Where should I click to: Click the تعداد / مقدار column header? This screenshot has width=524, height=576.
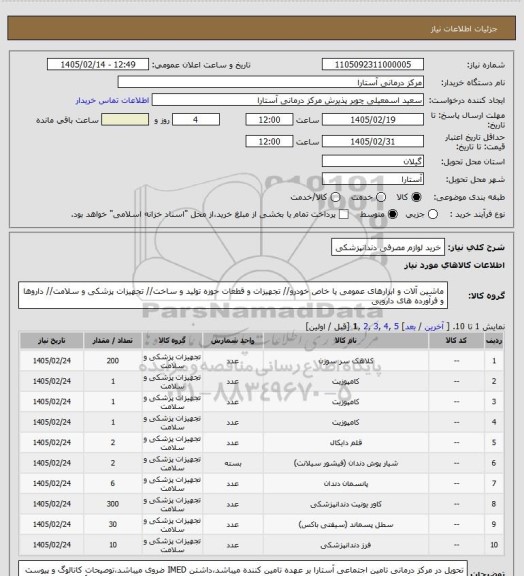tap(112, 341)
